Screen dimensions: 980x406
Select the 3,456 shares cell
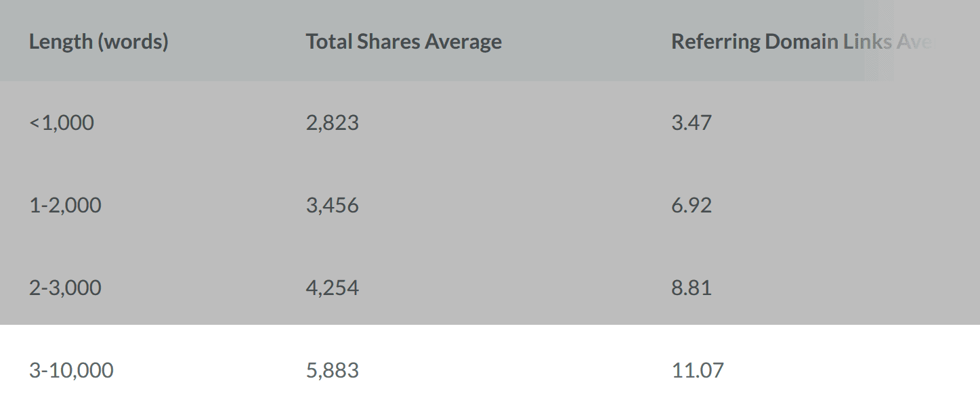pos(332,206)
